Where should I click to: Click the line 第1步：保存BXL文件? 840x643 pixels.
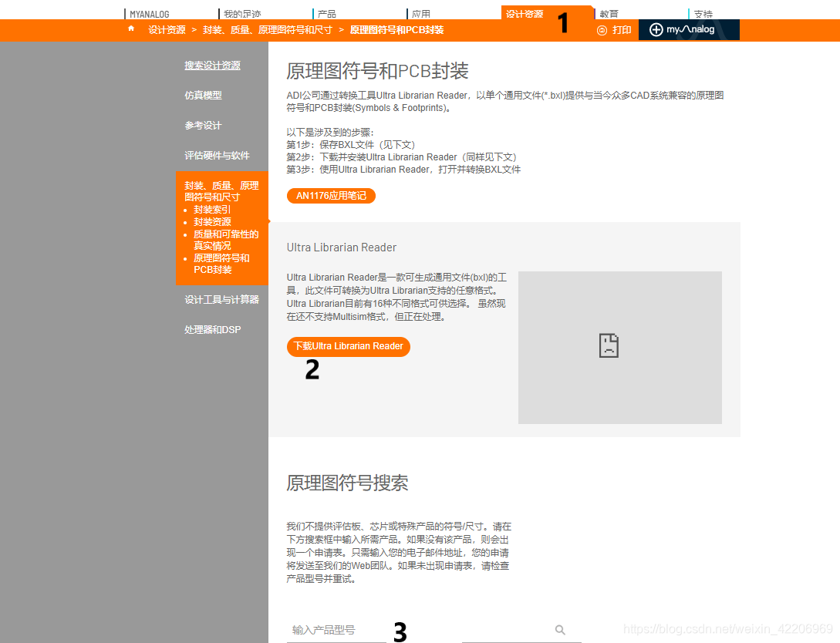pos(350,144)
